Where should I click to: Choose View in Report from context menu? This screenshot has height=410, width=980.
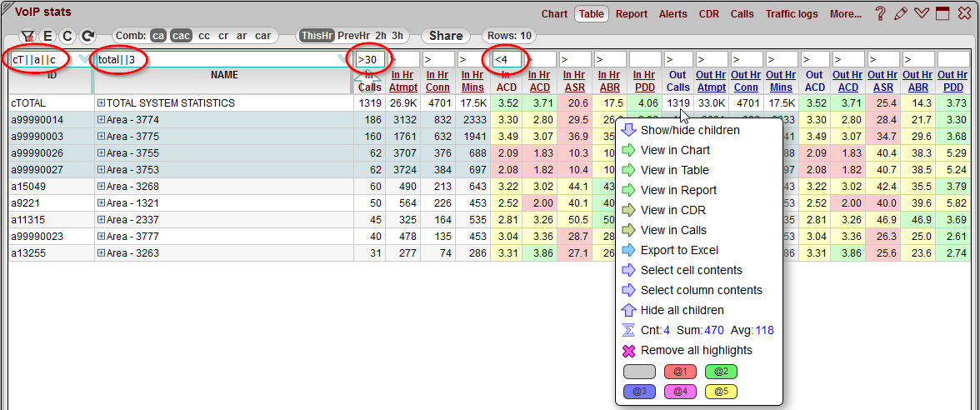pos(678,190)
